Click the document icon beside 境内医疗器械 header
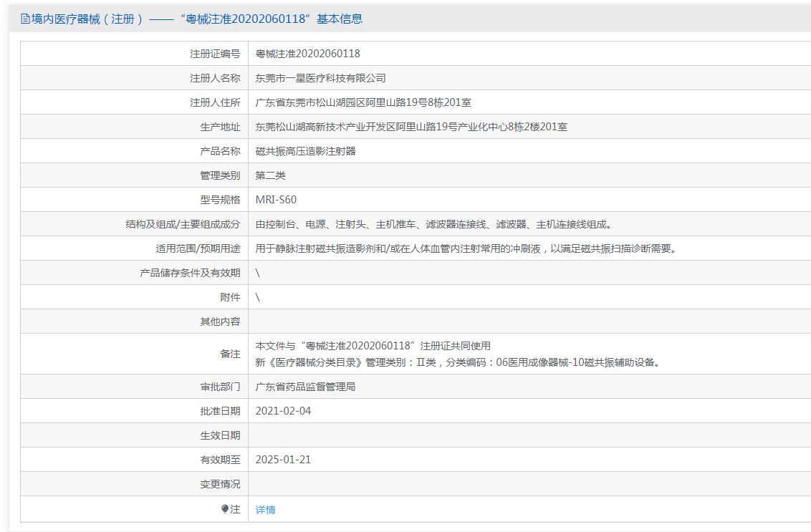The image size is (811, 532). [x=25, y=19]
